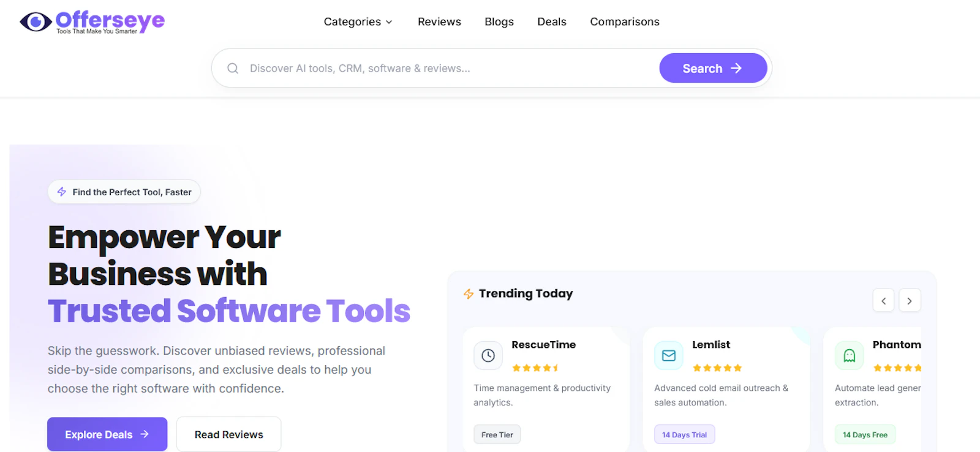
Task: Expand the Categories dropdown menu
Action: [x=358, y=22]
